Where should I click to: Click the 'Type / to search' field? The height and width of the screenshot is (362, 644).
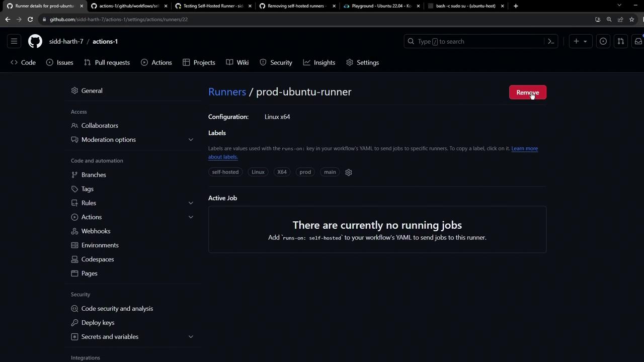click(x=480, y=41)
